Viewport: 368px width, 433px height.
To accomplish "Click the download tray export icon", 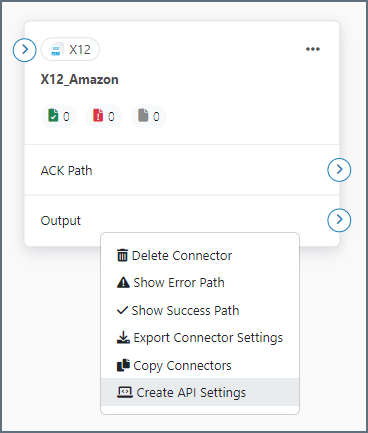I will point(123,338).
